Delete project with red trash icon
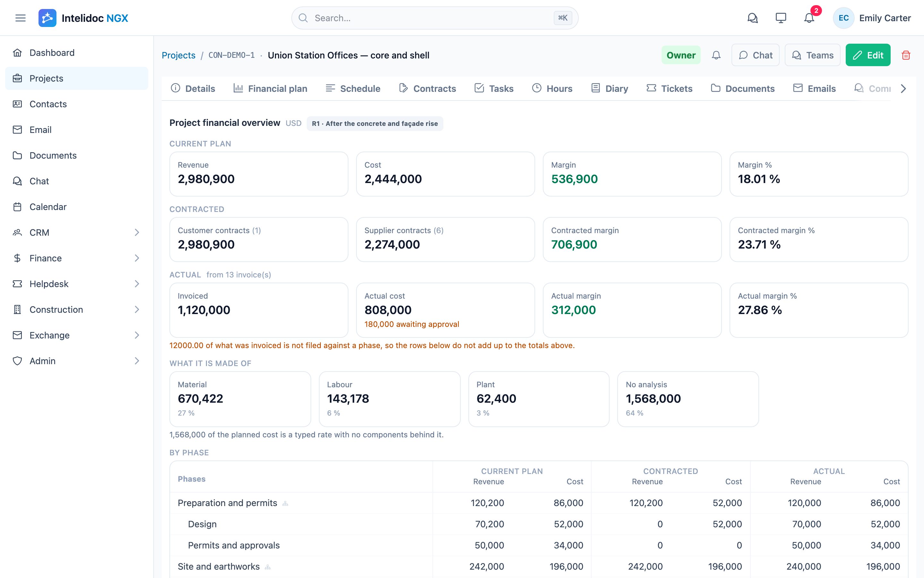The width and height of the screenshot is (924, 578). point(906,56)
